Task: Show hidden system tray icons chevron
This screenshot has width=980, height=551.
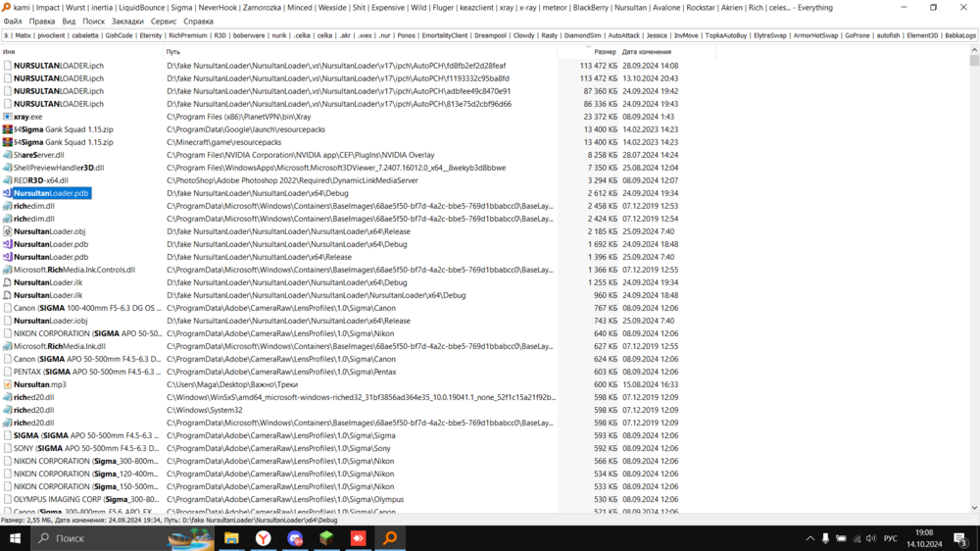Action: [x=810, y=538]
